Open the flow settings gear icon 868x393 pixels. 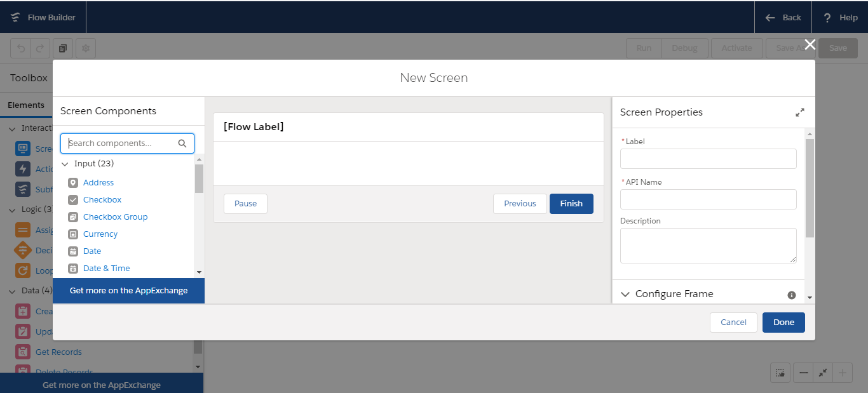(x=85, y=48)
